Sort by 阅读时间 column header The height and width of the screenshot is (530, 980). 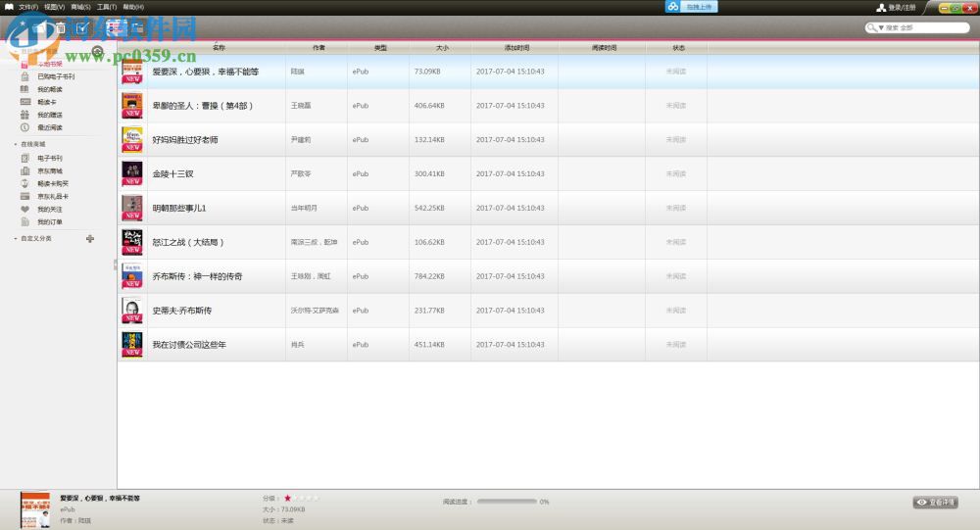[603, 47]
